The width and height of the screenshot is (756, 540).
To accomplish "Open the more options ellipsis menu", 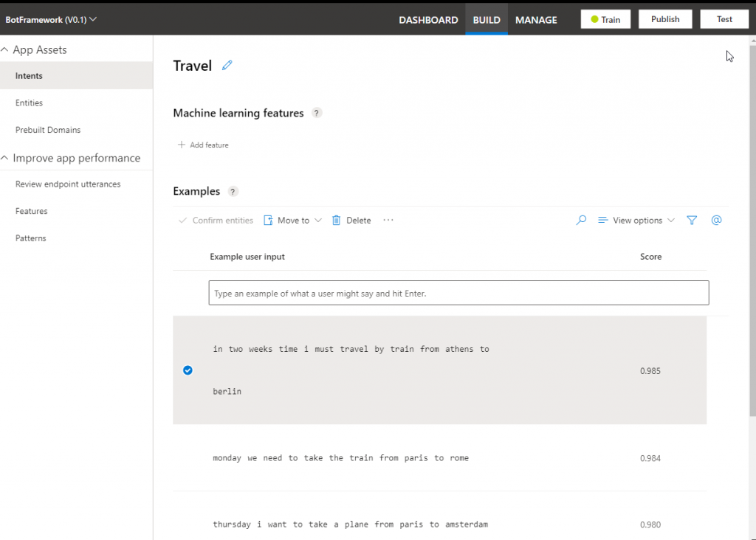I will pyautogui.click(x=388, y=220).
